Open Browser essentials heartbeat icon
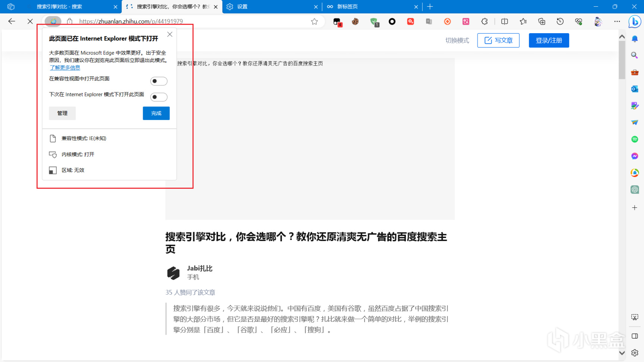Screen dimensions: 644x362 tap(579, 22)
